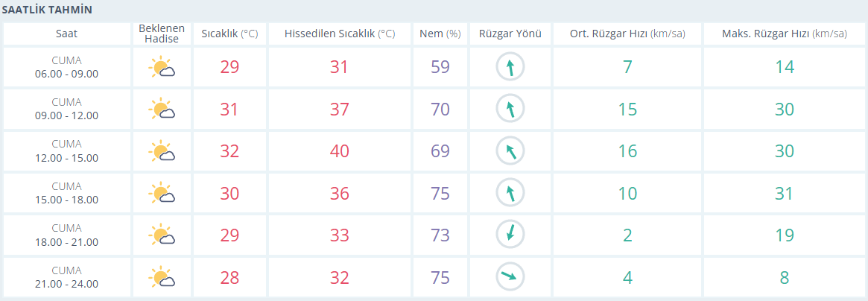Click the wind direction arrow for 09.00 - 12.00
868x301 pixels.
(510, 109)
